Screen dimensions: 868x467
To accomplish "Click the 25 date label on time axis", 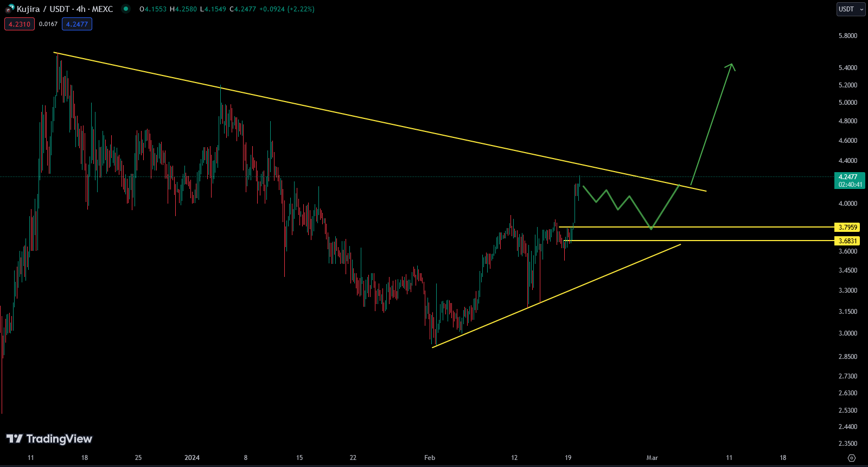I will click(x=138, y=458).
